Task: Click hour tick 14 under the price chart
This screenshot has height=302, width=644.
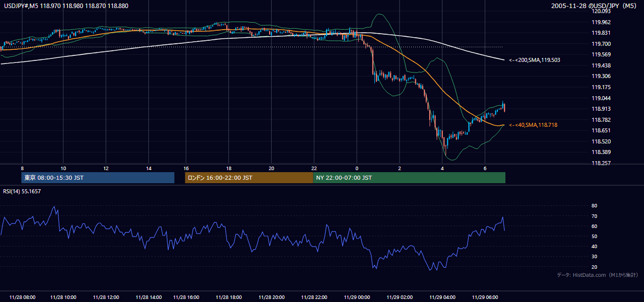Action: 149,168
